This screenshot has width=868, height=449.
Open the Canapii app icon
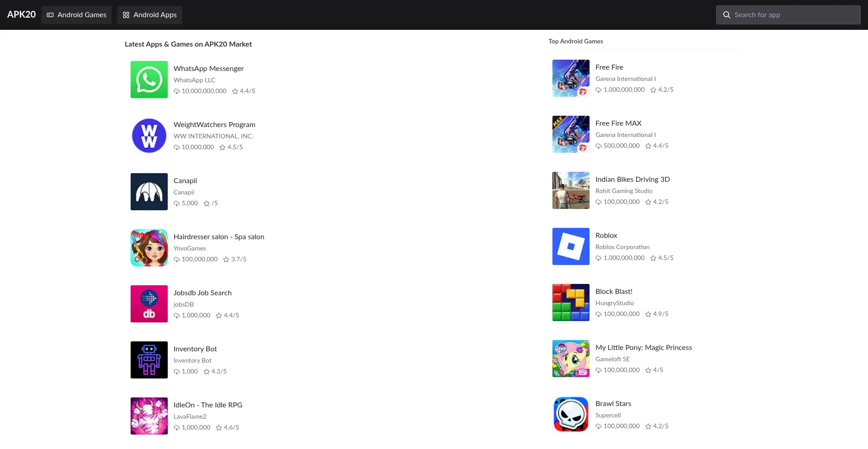(149, 192)
